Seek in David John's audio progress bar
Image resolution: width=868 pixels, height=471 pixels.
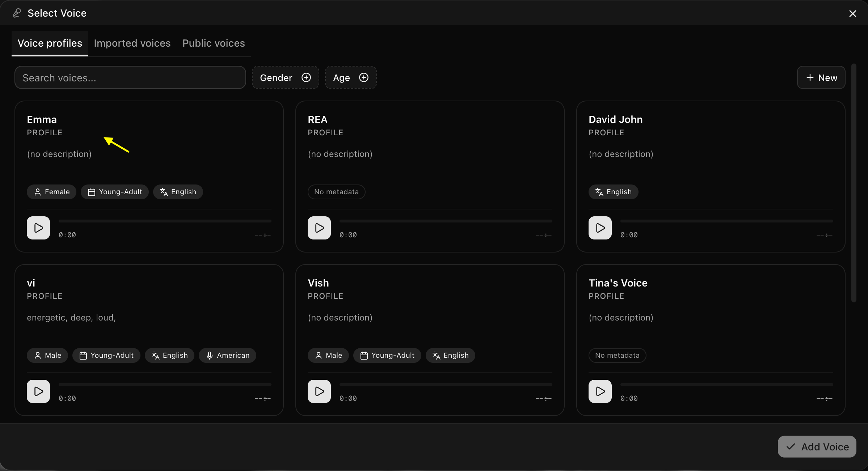tap(727, 221)
